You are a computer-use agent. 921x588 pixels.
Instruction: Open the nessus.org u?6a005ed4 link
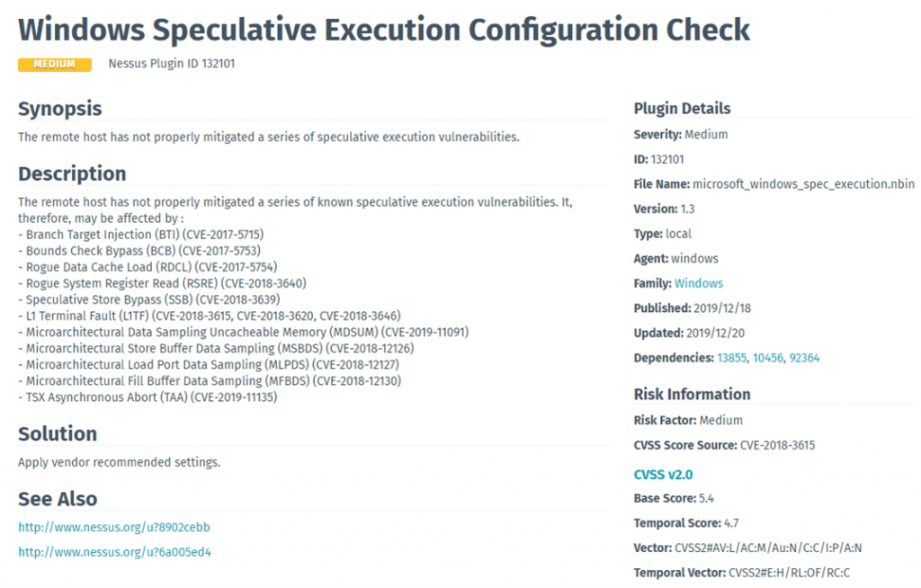click(114, 552)
